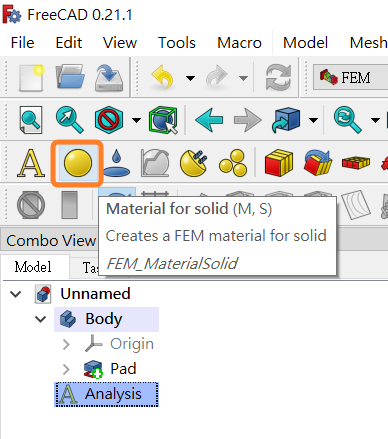
Task: Click the Undo arrow icon
Action: click(x=162, y=77)
